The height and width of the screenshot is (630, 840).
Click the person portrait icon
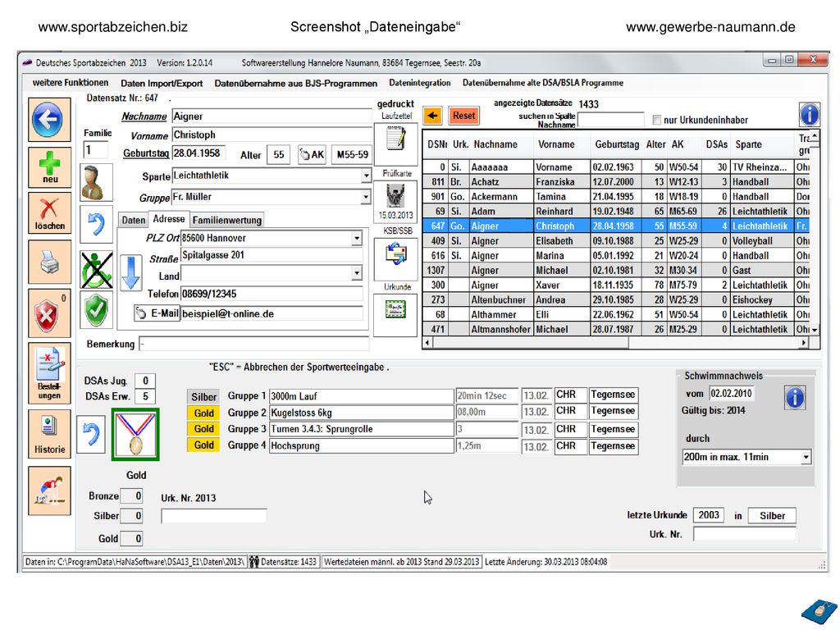[x=96, y=182]
